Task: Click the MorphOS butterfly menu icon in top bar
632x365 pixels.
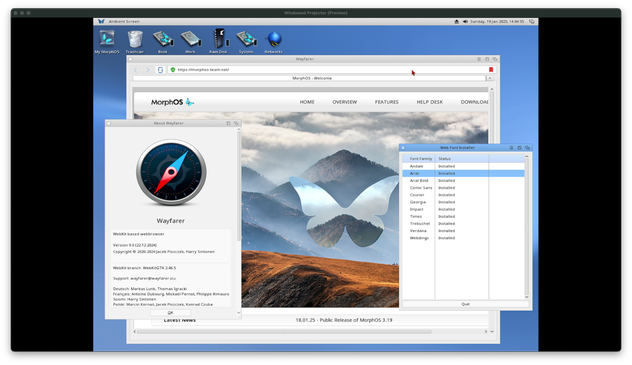Action: 101,21
